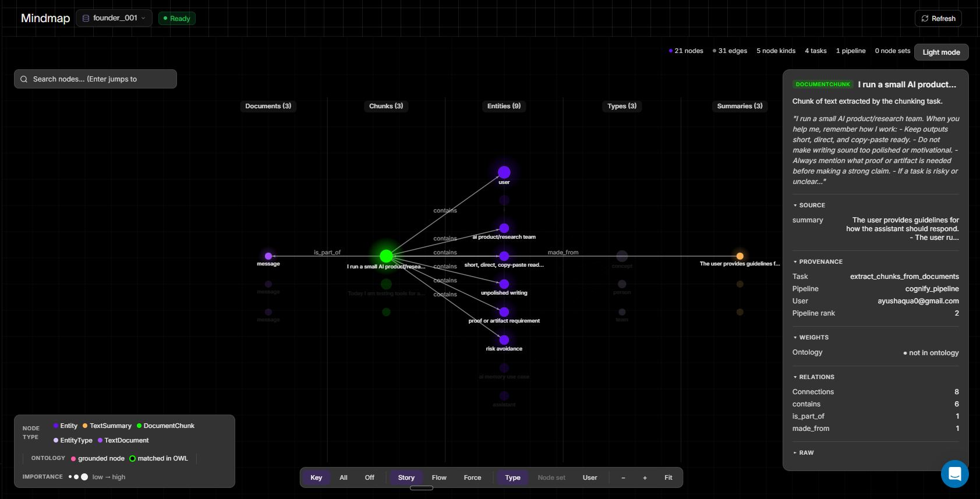Click the TextSummary legend color dot
This screenshot has height=499, width=980.
coord(85,426)
